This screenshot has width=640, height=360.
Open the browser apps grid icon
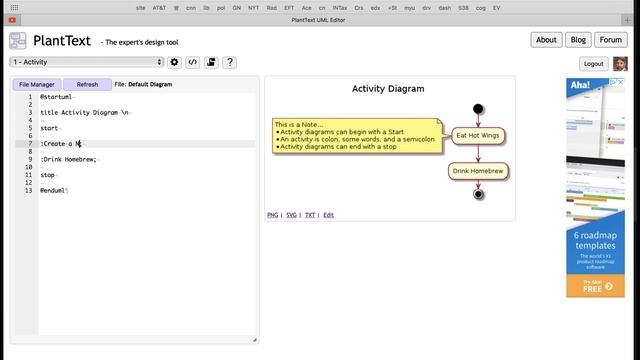[14, 7]
